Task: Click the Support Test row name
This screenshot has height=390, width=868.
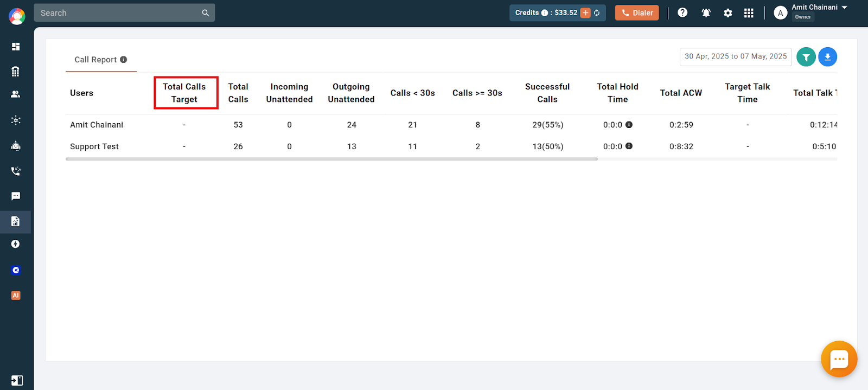Action: click(94, 146)
